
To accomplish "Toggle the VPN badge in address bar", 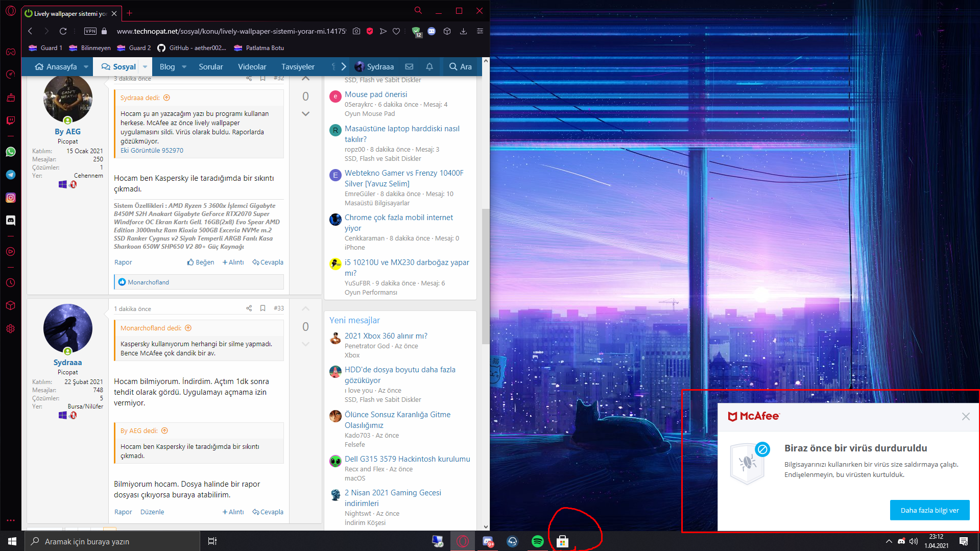I will pos(90,31).
